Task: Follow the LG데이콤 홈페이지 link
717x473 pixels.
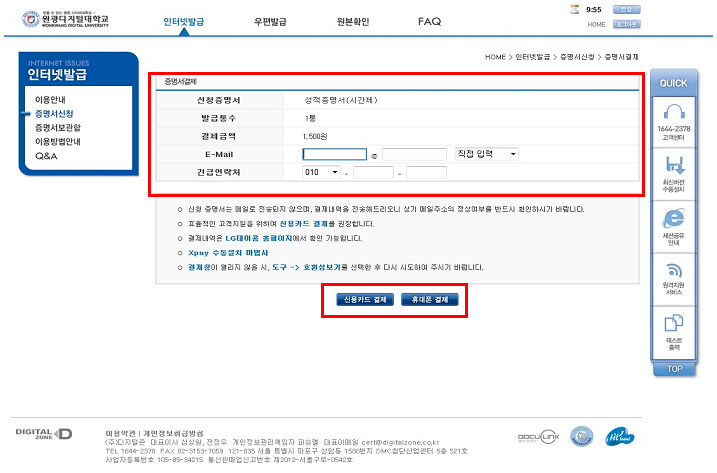Action: [259, 238]
